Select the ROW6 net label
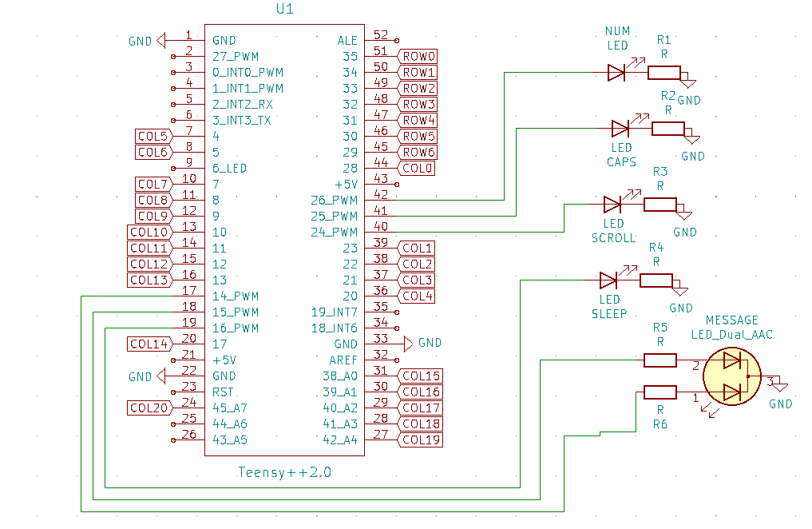This screenshot has height=529, width=812. click(x=418, y=153)
